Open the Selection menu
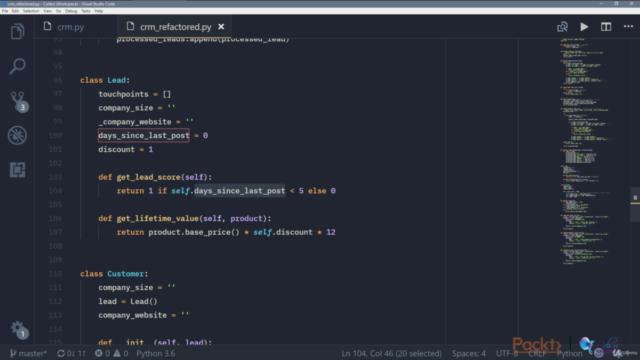This screenshot has width=640, height=360. 31,11
